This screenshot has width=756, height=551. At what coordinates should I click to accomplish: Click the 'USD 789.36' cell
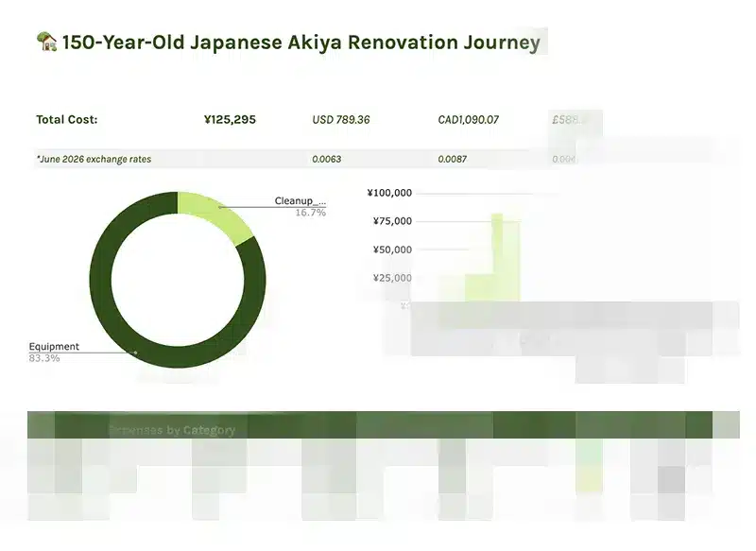click(x=341, y=119)
